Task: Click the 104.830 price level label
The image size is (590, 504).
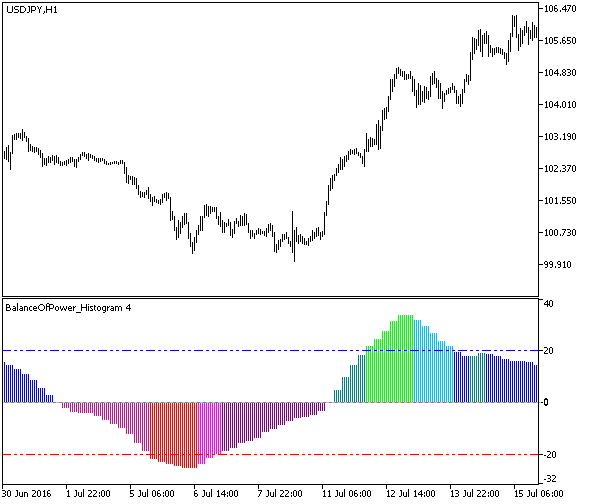Action: pos(560,73)
